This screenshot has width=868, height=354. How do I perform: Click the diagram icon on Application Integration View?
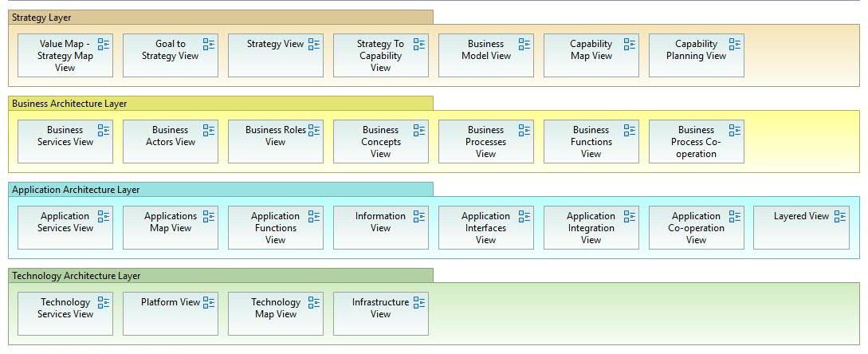pyautogui.click(x=630, y=217)
